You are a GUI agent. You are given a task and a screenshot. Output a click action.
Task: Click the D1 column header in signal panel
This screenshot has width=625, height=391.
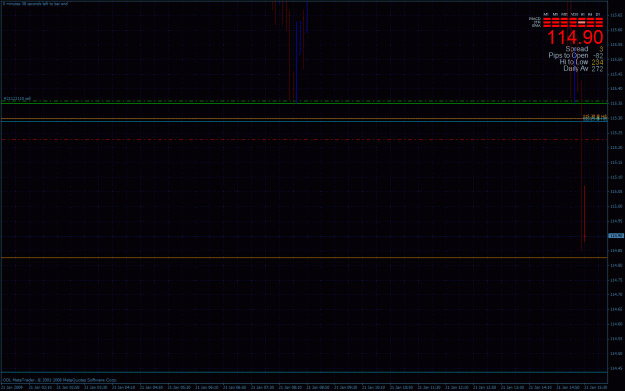pyautogui.click(x=598, y=14)
